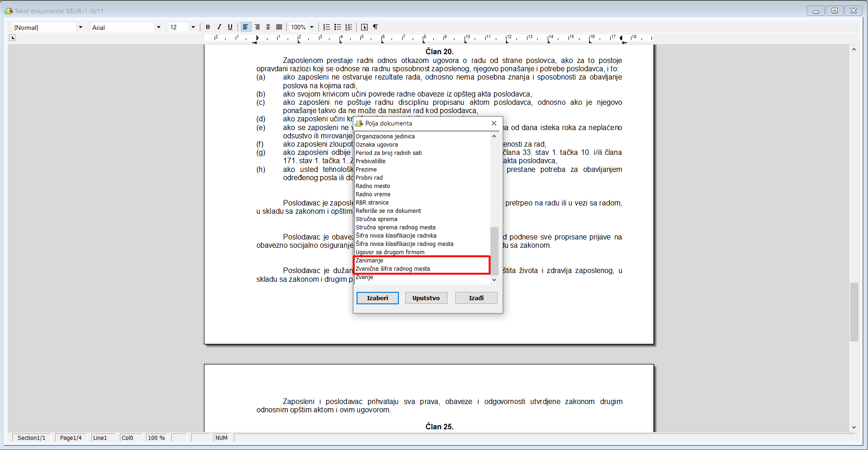868x450 pixels.
Task: Show paragraph formatting marks
Action: (375, 27)
